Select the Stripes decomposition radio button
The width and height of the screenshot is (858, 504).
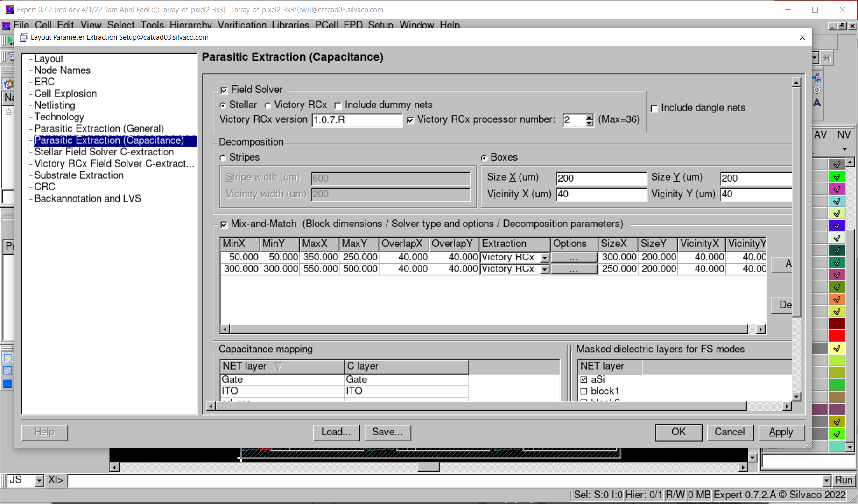[x=223, y=158]
